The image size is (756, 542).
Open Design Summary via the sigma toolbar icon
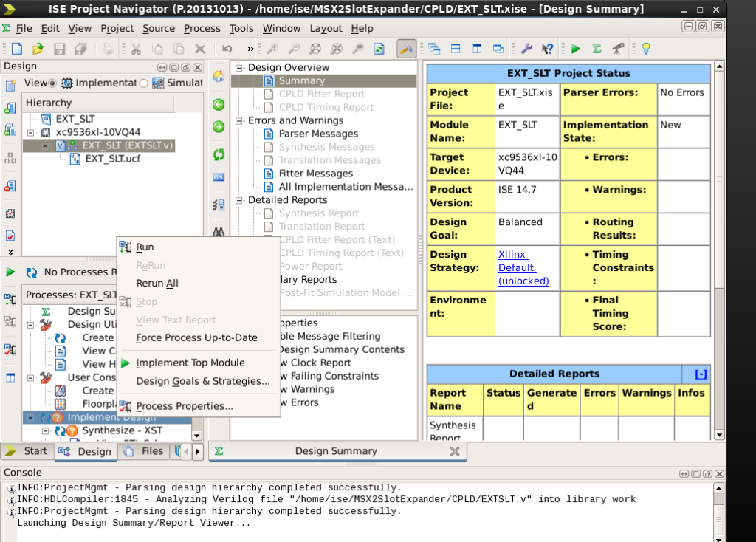tap(597, 49)
